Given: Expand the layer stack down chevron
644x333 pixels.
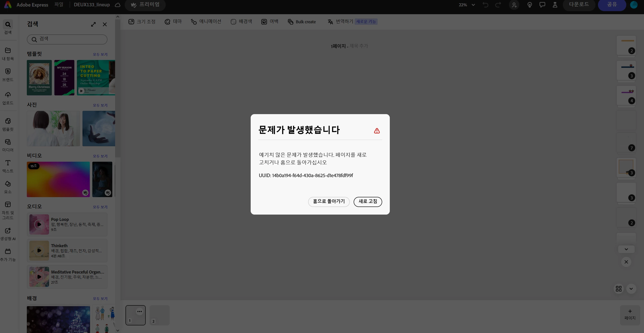Looking at the screenshot, I should tap(626, 249).
